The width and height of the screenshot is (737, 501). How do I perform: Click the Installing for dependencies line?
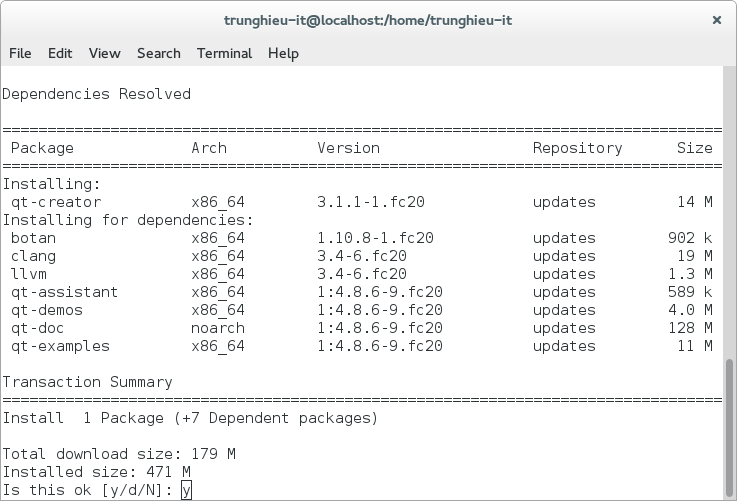click(x=128, y=220)
